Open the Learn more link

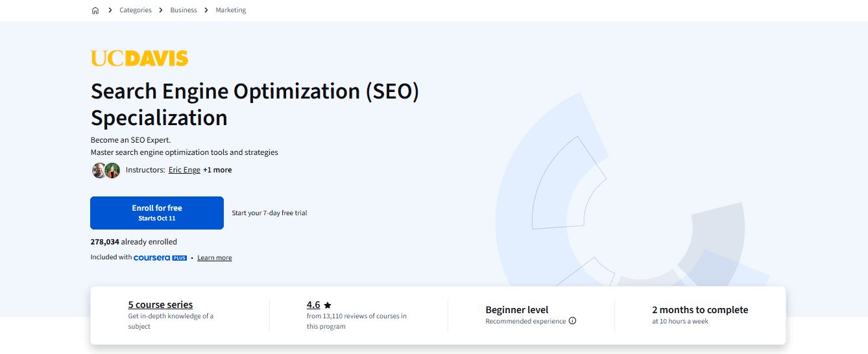point(215,258)
